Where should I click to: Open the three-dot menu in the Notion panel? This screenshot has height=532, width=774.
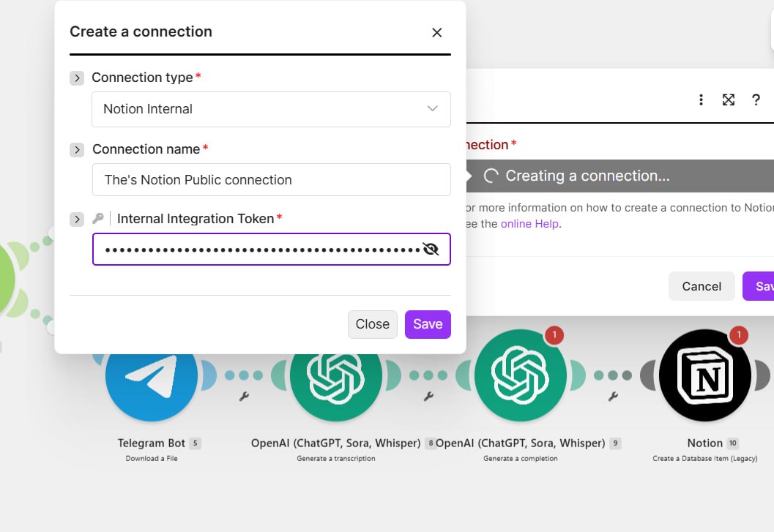point(701,100)
